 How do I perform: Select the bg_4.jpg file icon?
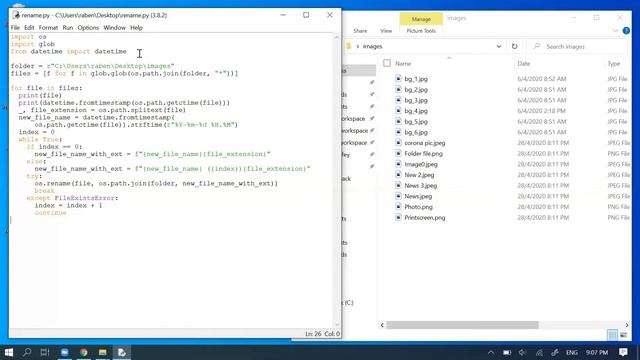click(x=398, y=110)
